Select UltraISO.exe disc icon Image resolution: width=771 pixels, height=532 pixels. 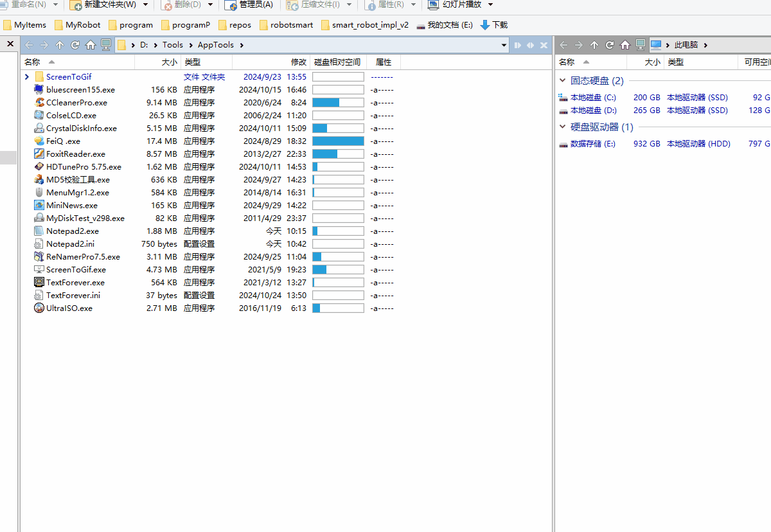(40, 308)
